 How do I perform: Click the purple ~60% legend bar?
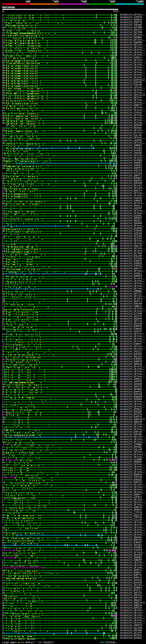73,4
